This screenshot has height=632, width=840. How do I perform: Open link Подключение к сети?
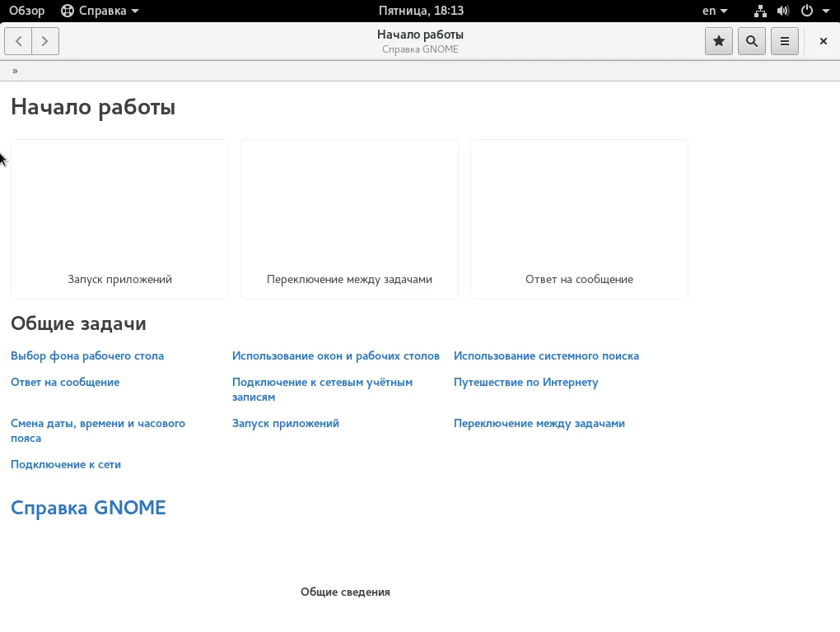tap(66, 464)
